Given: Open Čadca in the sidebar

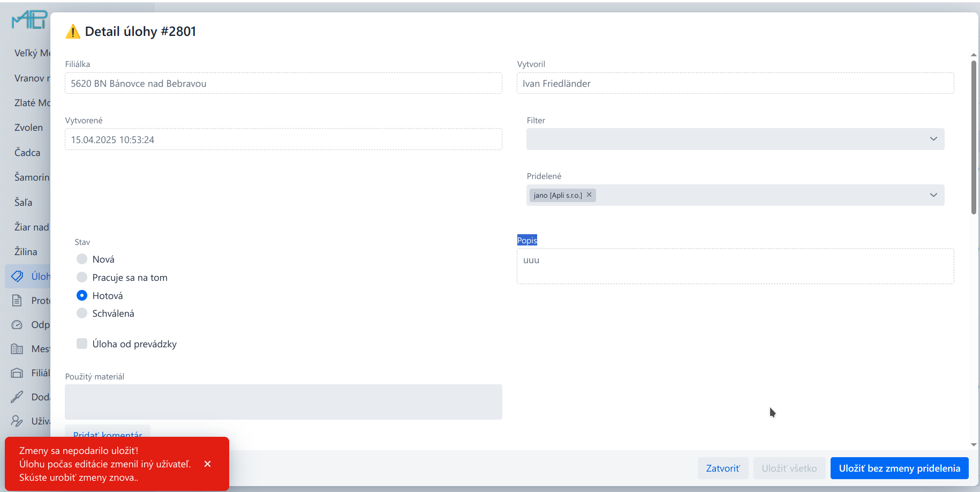Looking at the screenshot, I should point(27,153).
